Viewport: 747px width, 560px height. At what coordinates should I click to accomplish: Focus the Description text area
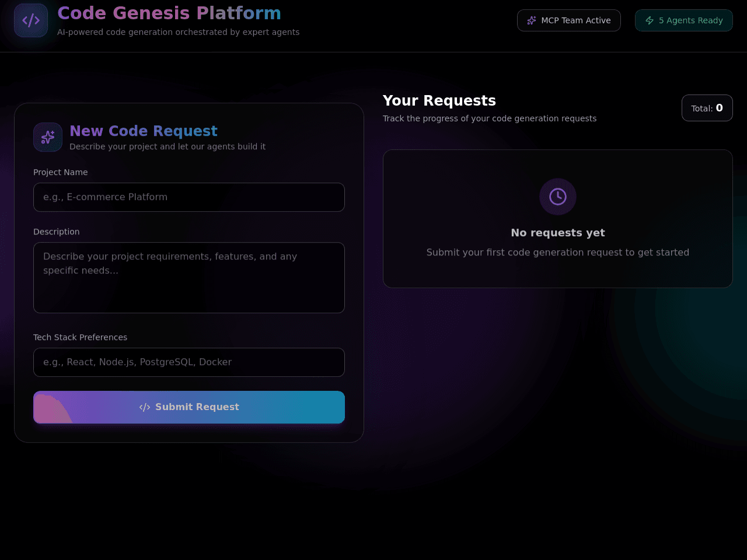(189, 278)
